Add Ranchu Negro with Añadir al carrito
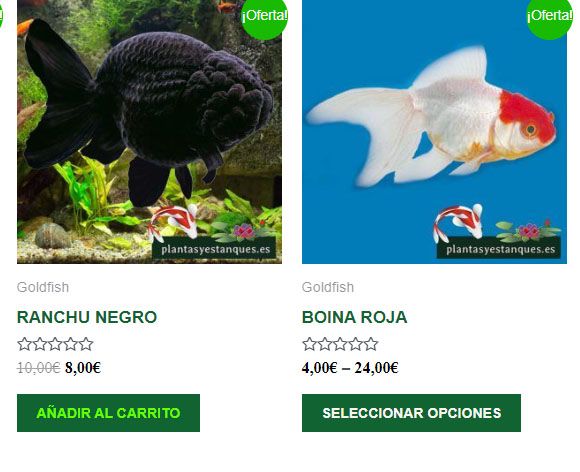 point(108,413)
